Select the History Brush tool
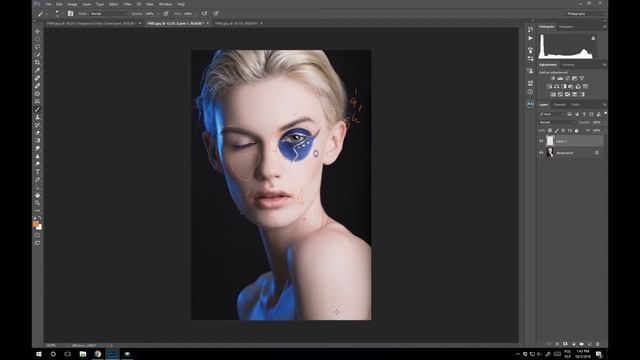The width and height of the screenshot is (640, 360). point(38,125)
